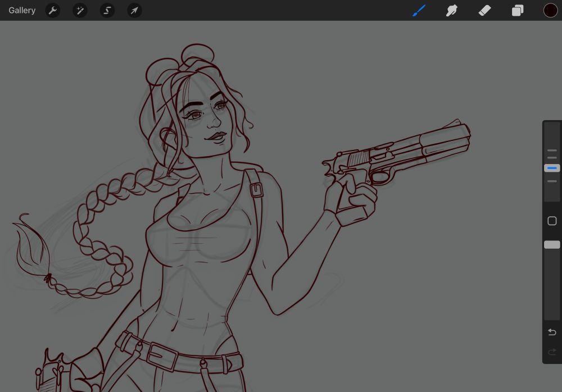Viewport: 562px width, 392px height.
Task: Activate the Transform arrow tool
Action: [x=134, y=11]
